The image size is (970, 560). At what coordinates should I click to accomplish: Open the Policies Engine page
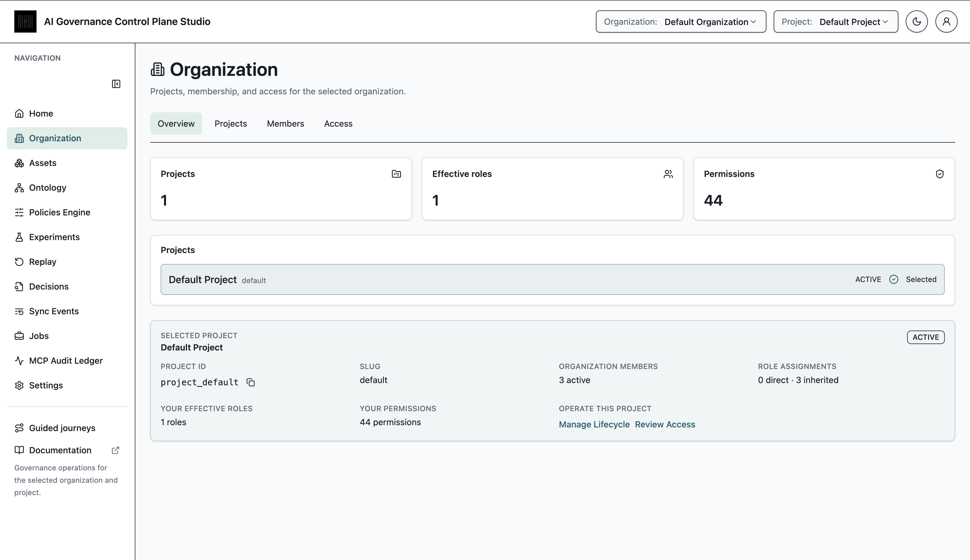pyautogui.click(x=67, y=212)
